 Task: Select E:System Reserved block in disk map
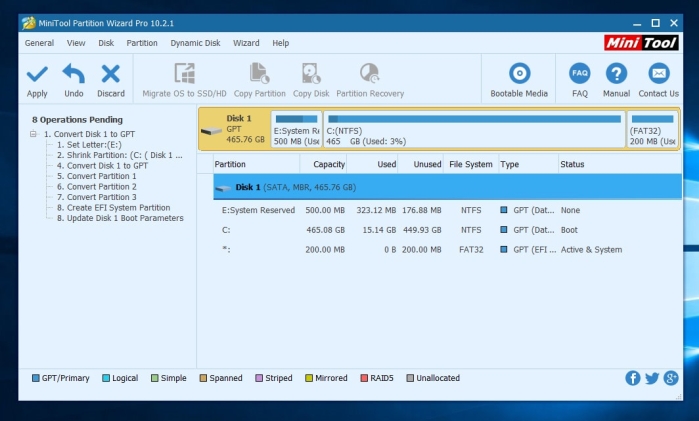(x=296, y=129)
